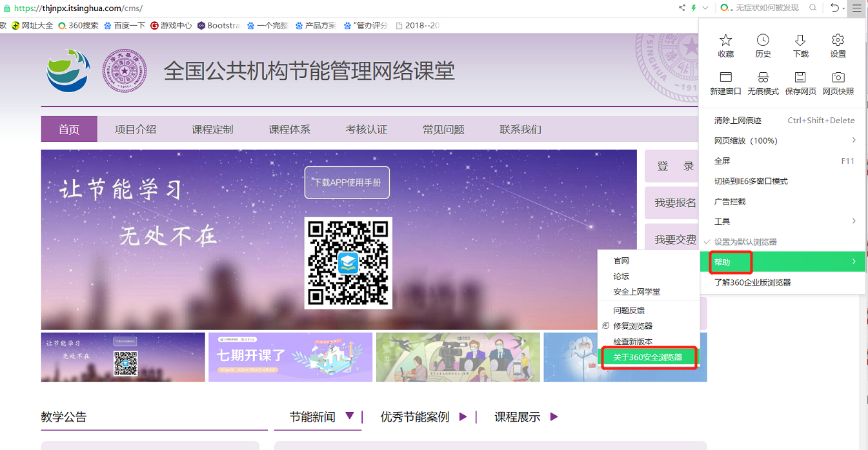Expand the 网页缩放 zoom submenu arrow
The width and height of the screenshot is (868, 450).
[x=853, y=140]
